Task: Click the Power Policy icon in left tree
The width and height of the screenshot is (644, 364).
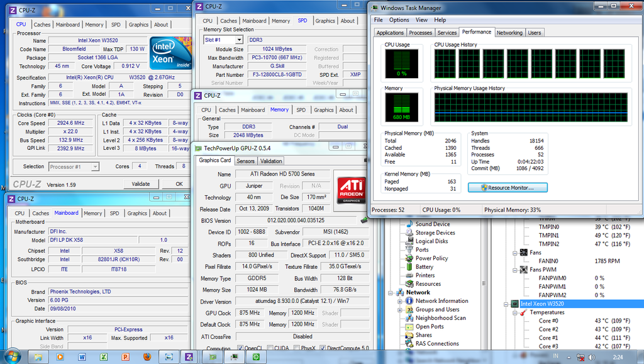Action: click(409, 258)
